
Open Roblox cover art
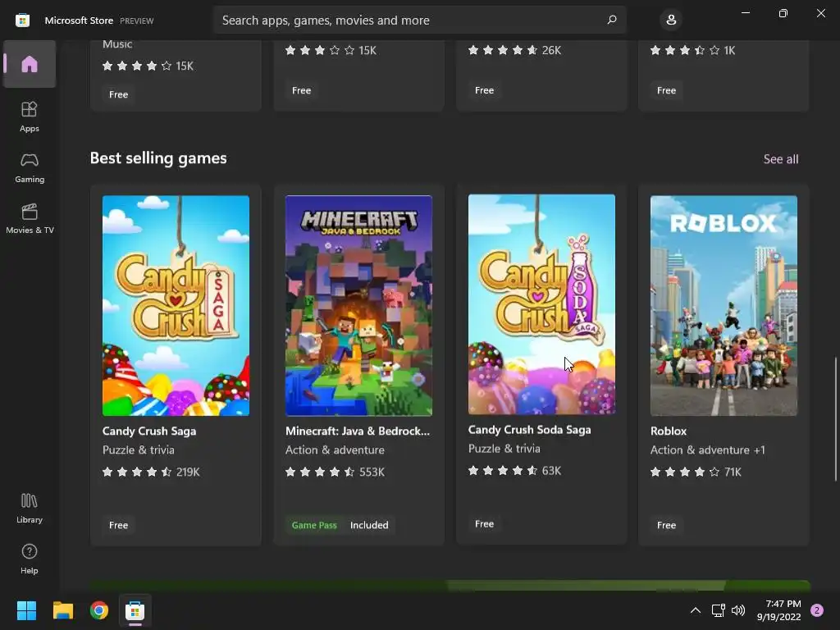coord(724,305)
